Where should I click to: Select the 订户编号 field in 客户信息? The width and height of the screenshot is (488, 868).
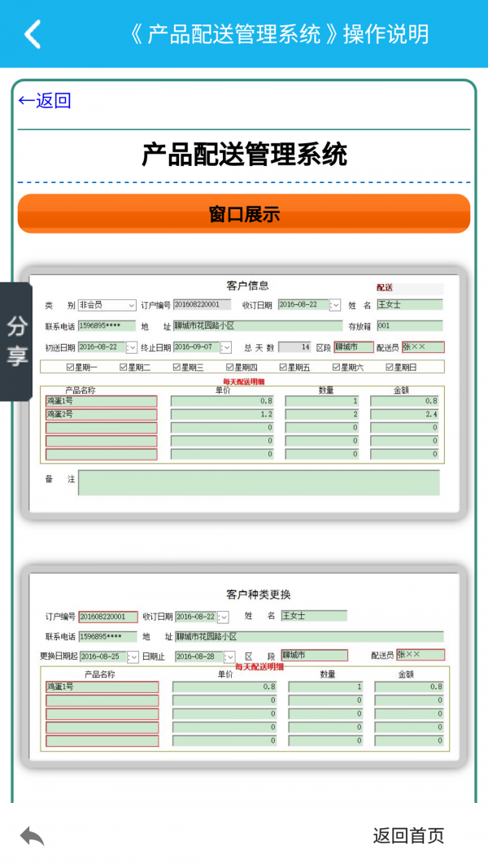pos(202,304)
